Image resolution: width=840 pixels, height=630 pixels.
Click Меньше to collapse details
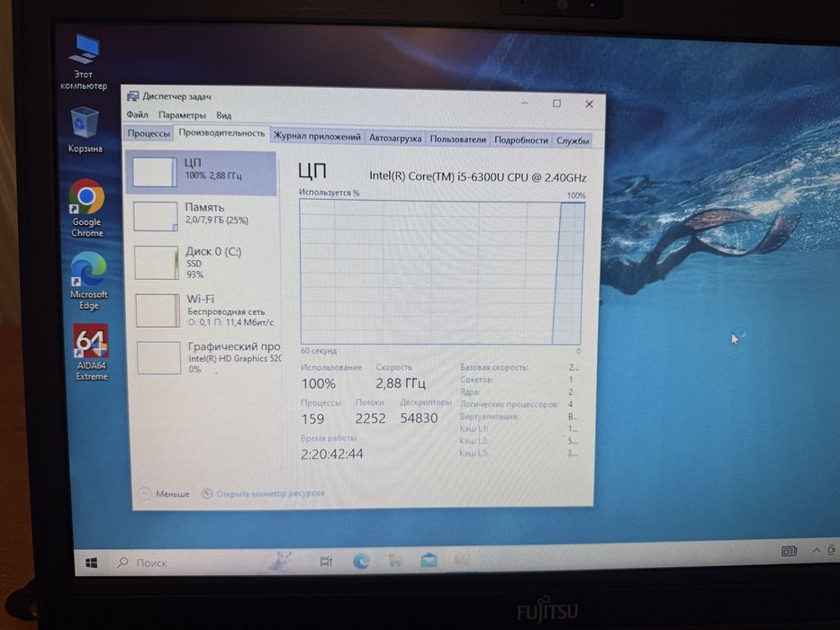point(165,493)
